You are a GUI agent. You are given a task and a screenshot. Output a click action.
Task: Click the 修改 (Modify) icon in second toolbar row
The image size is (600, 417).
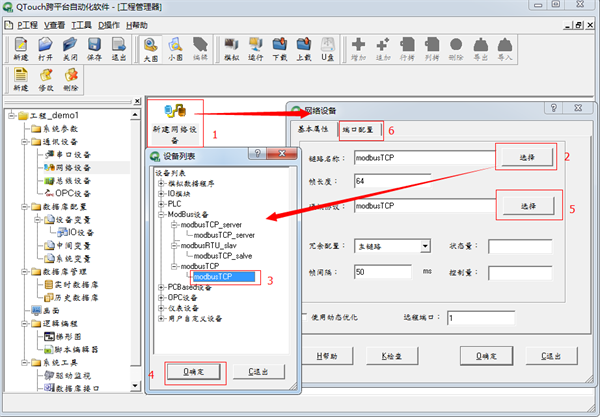click(x=45, y=80)
